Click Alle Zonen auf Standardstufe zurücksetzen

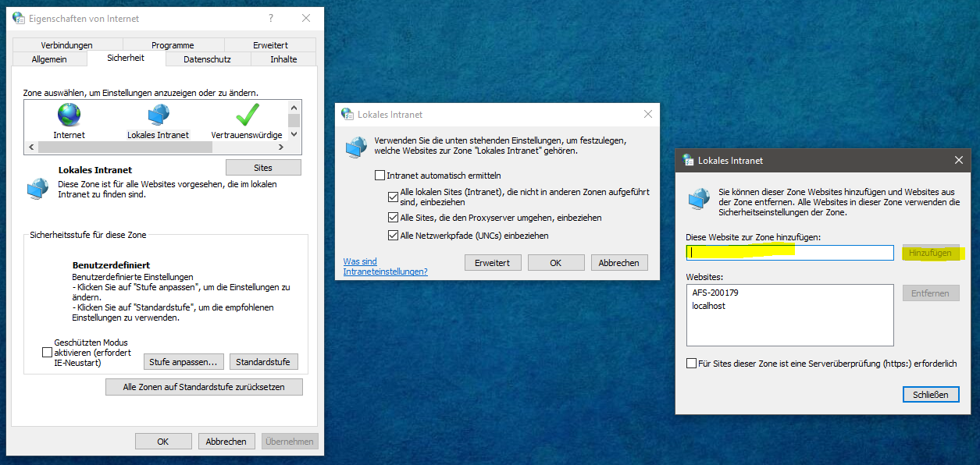[204, 387]
